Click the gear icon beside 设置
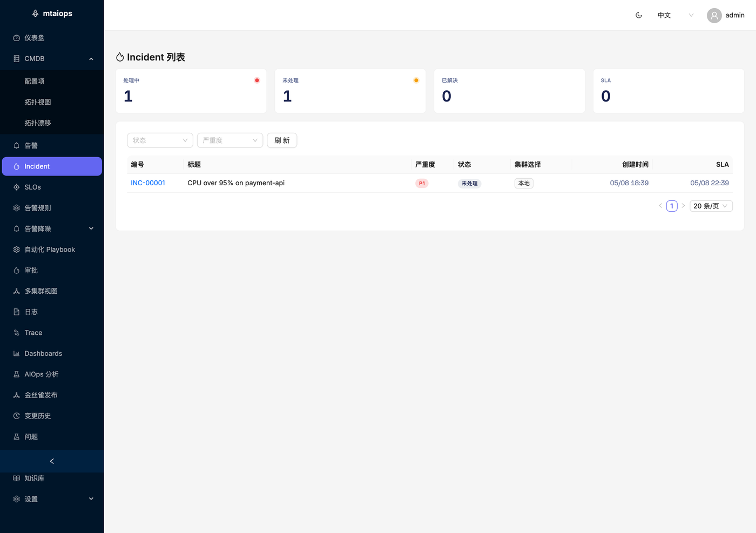The height and width of the screenshot is (533, 756). (17, 499)
